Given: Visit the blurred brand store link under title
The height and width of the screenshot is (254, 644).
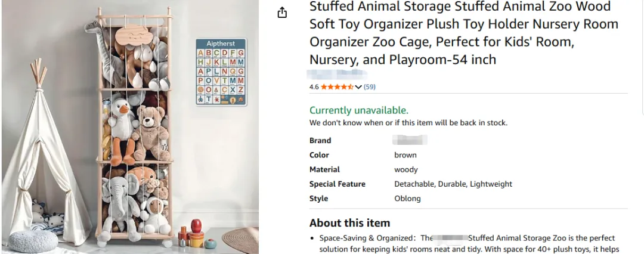Looking at the screenshot, I should [x=337, y=75].
